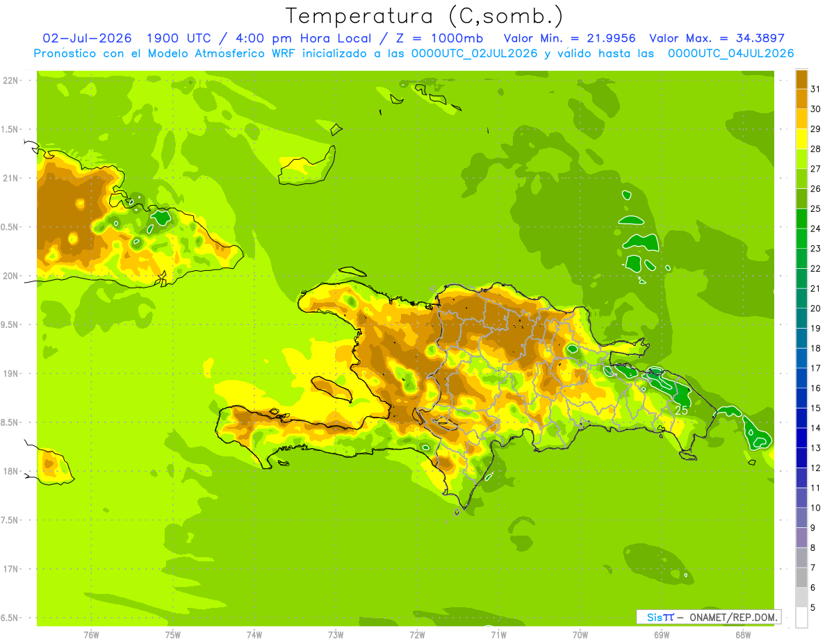Click the "29" value on the color scale

click(817, 129)
